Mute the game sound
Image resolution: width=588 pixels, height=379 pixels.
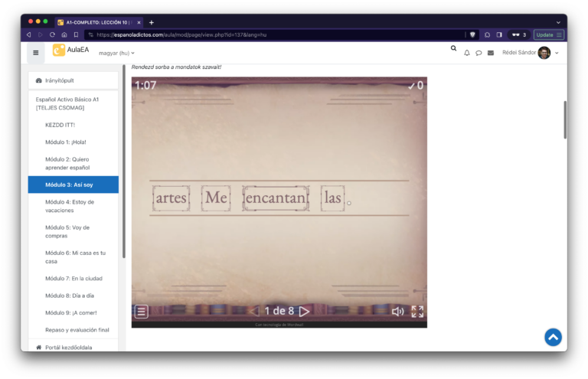[398, 311]
